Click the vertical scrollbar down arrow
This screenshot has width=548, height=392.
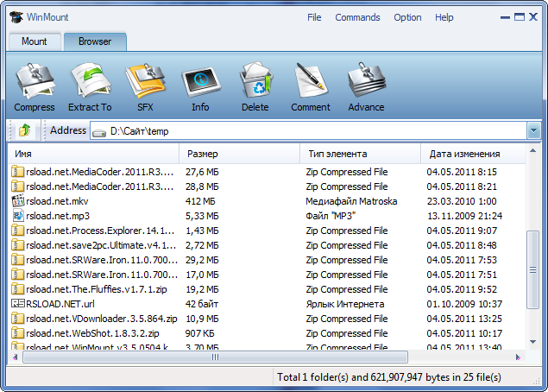click(x=533, y=342)
